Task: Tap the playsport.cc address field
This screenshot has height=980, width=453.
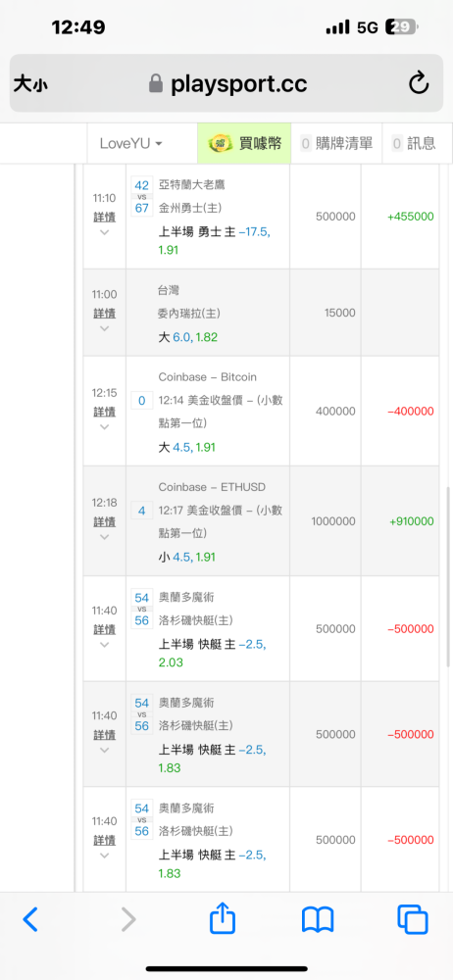Action: 226,83
